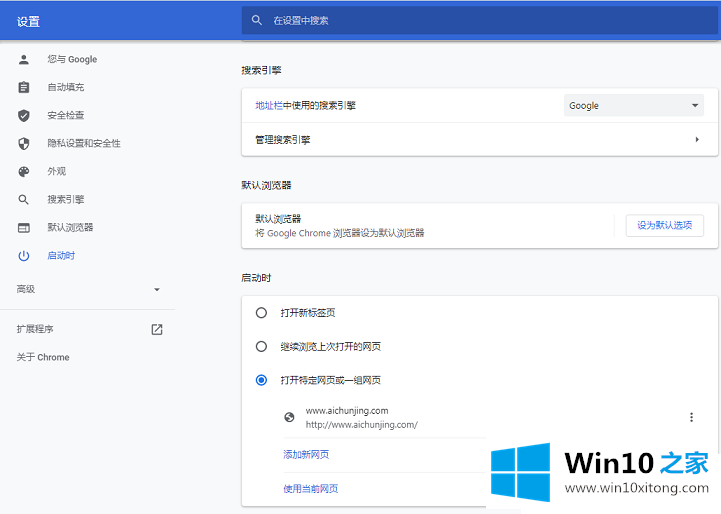This screenshot has height=514, width=721.
Task: Open the 搜索引擎 sidebar item
Action: [x=66, y=200]
